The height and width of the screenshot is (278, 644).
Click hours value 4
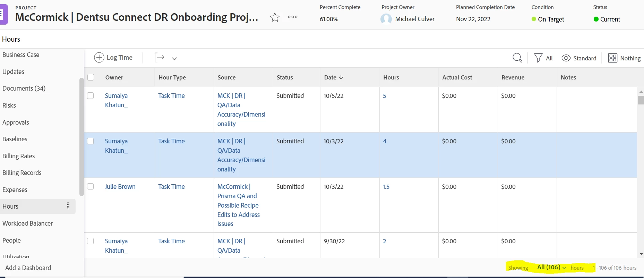[385, 141]
